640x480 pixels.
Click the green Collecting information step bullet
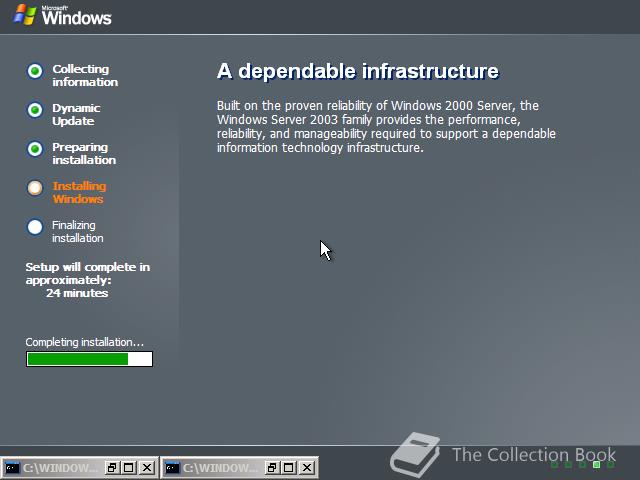click(x=35, y=71)
